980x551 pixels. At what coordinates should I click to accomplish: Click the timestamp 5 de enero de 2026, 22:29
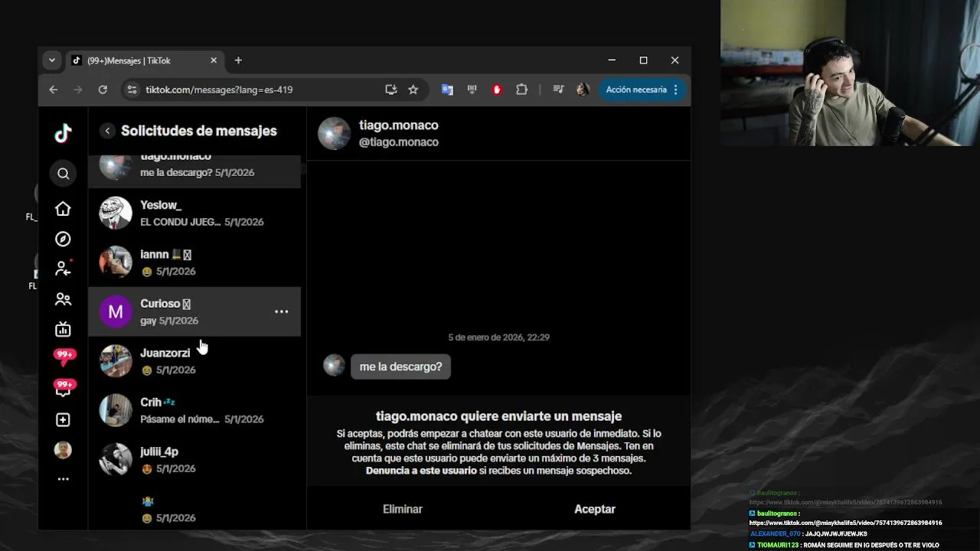499,337
